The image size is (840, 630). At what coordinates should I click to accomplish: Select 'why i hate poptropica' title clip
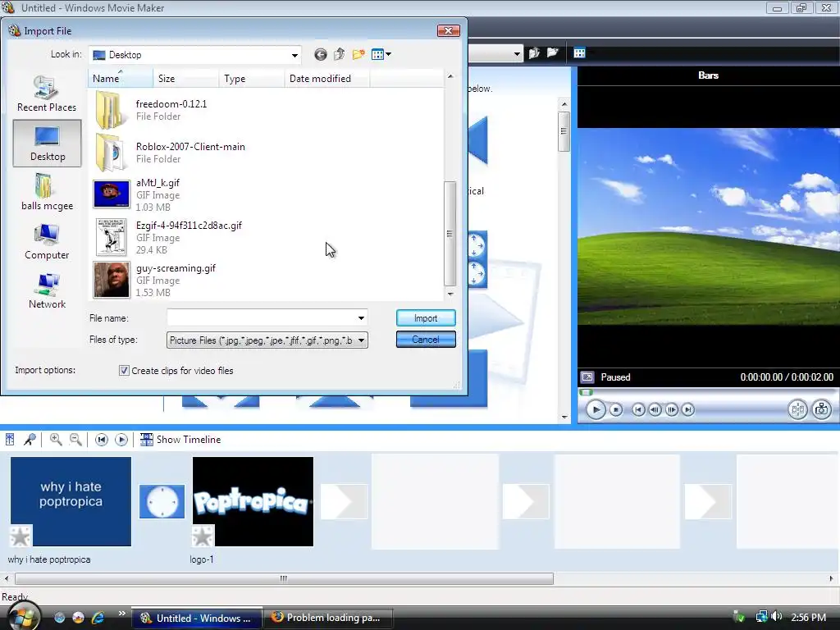tap(71, 501)
